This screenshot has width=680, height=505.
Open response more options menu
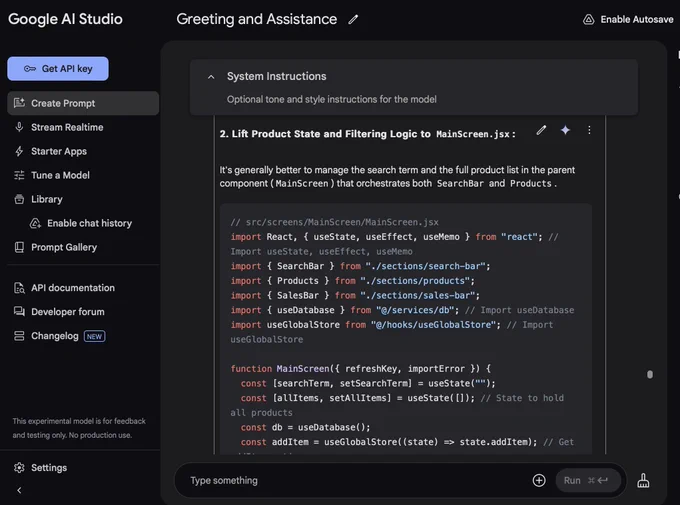(x=589, y=130)
